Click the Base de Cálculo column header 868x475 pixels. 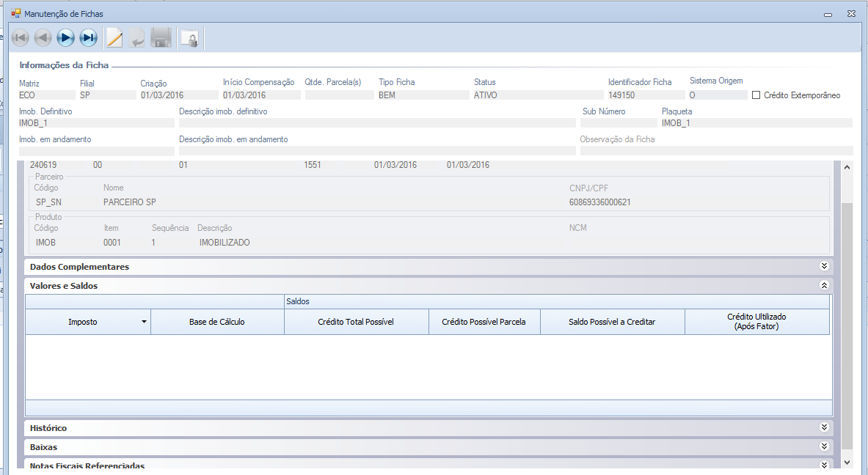[217, 322]
